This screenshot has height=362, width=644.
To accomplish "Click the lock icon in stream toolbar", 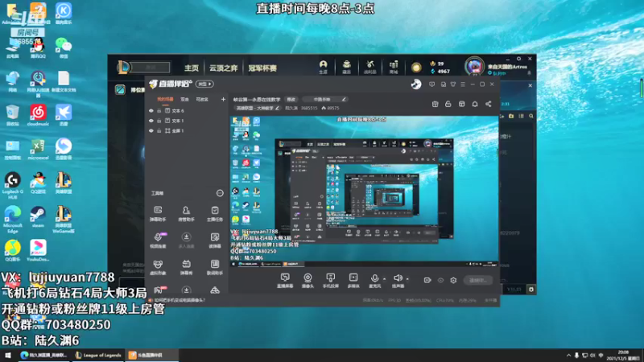I will click(448, 105).
